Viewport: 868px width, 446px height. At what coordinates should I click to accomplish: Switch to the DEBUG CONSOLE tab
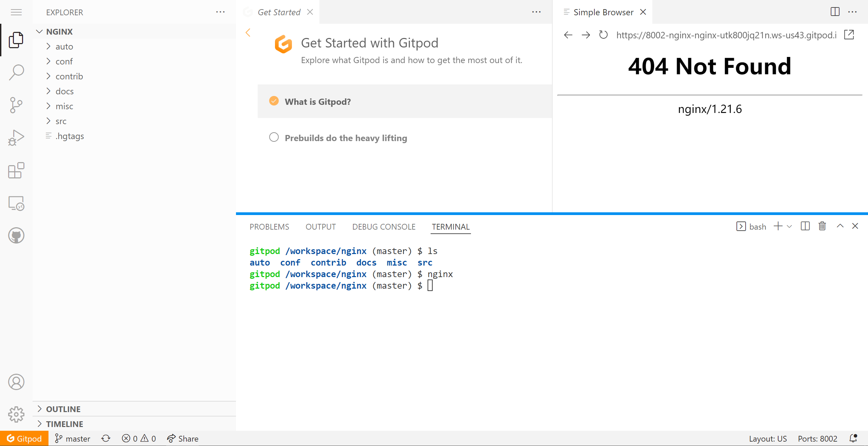point(383,227)
